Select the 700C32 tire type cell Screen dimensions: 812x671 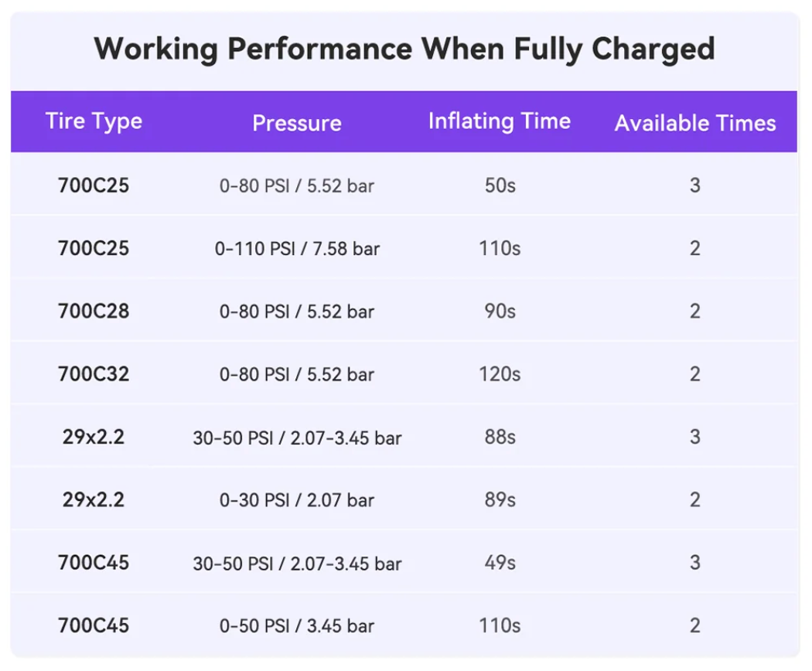[x=94, y=374]
